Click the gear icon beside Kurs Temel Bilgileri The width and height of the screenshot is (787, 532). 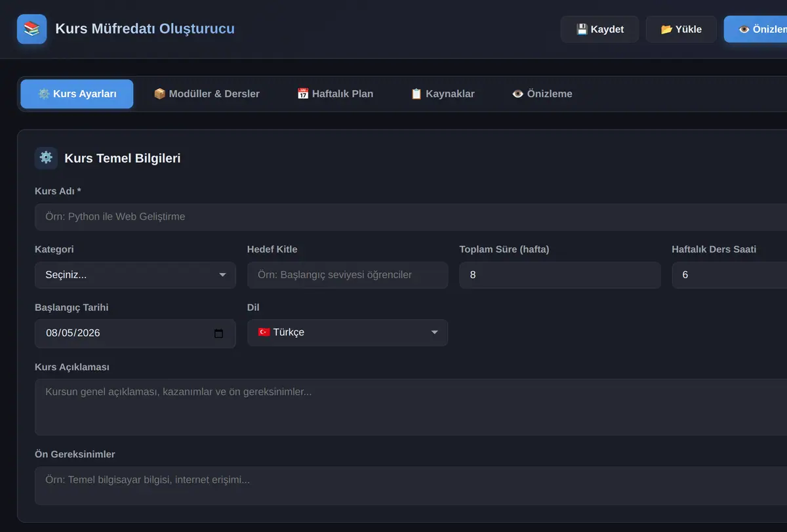[46, 158]
